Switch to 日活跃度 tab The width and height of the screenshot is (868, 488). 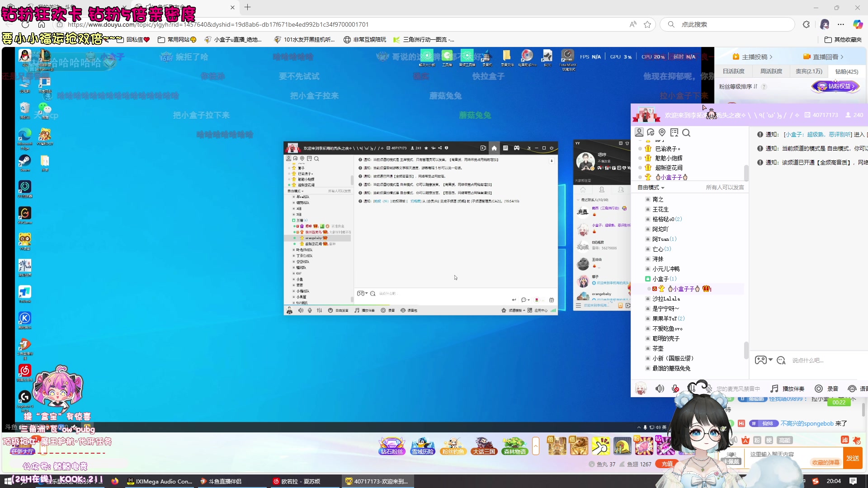[733, 71]
